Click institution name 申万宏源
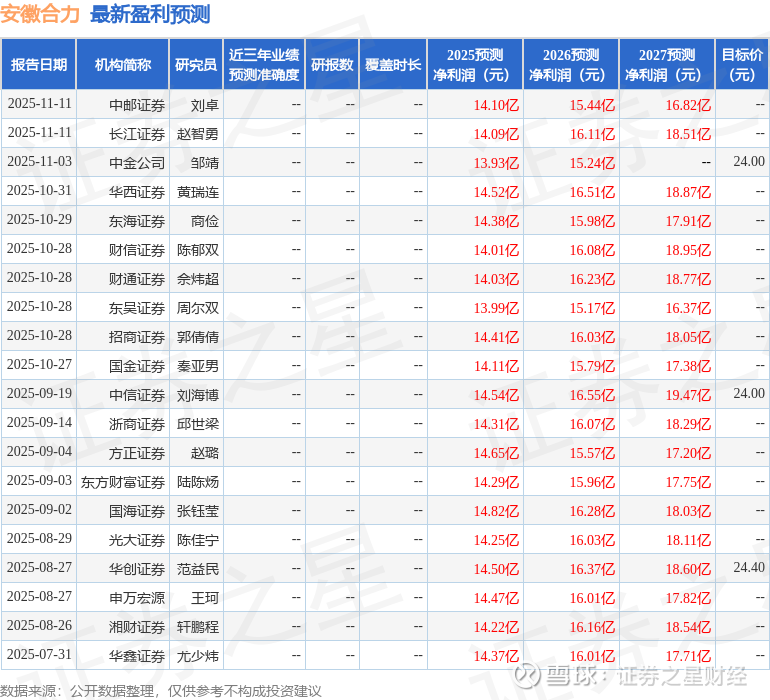 pos(137,597)
